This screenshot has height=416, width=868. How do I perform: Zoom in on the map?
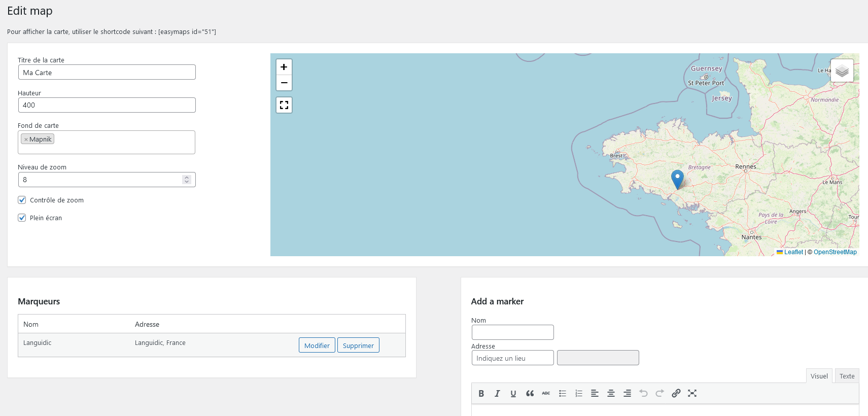pyautogui.click(x=284, y=67)
